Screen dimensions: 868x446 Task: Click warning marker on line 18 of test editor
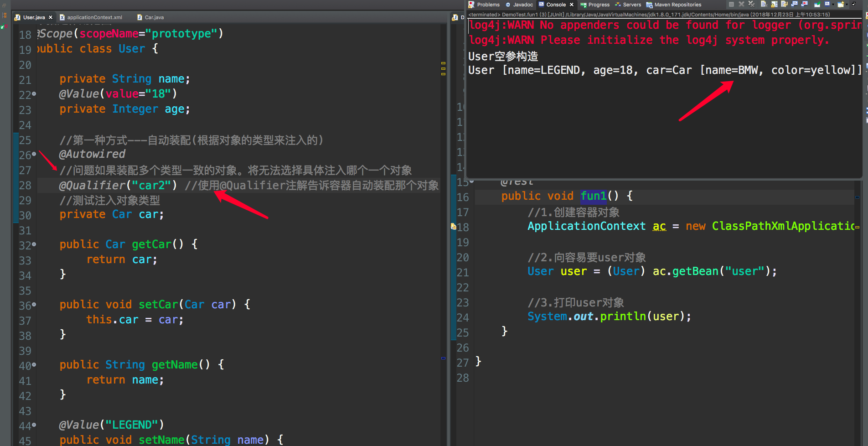[x=454, y=226]
